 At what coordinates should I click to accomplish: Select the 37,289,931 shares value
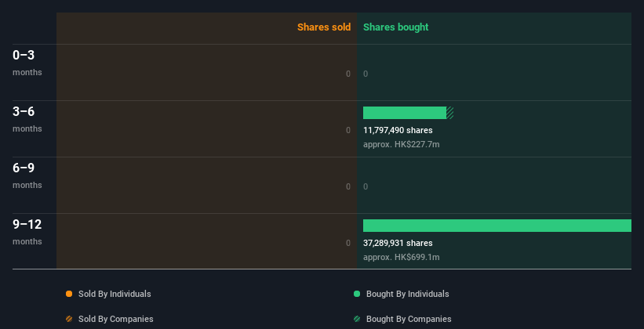tap(398, 243)
